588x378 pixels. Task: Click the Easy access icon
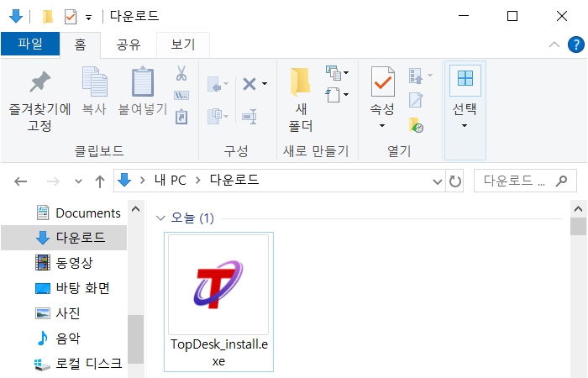[333, 94]
